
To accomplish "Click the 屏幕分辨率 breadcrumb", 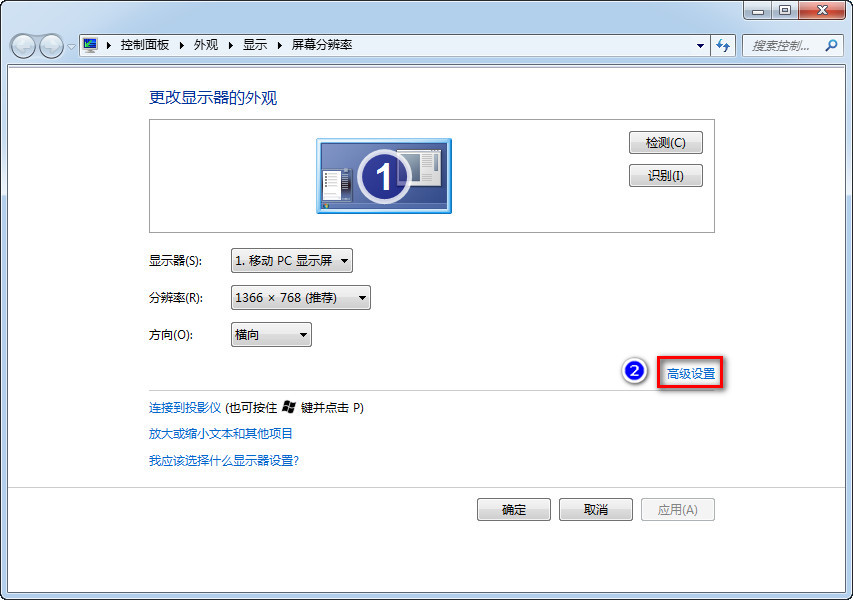I will 322,45.
